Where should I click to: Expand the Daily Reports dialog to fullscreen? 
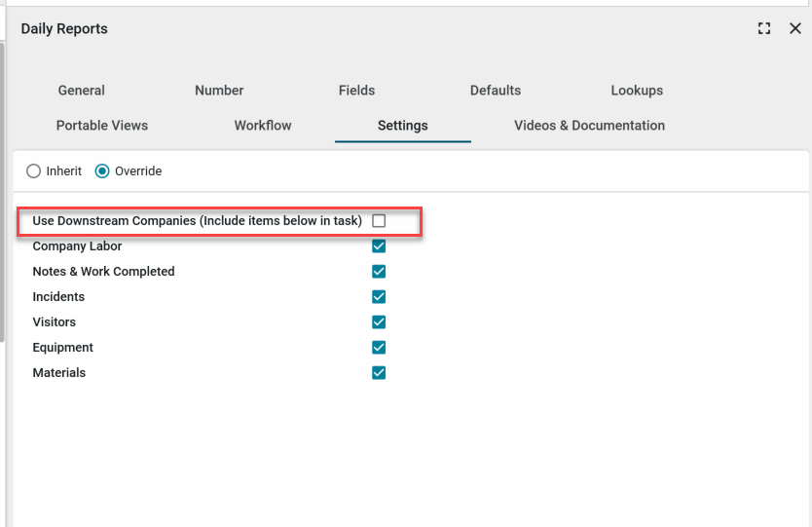[764, 29]
